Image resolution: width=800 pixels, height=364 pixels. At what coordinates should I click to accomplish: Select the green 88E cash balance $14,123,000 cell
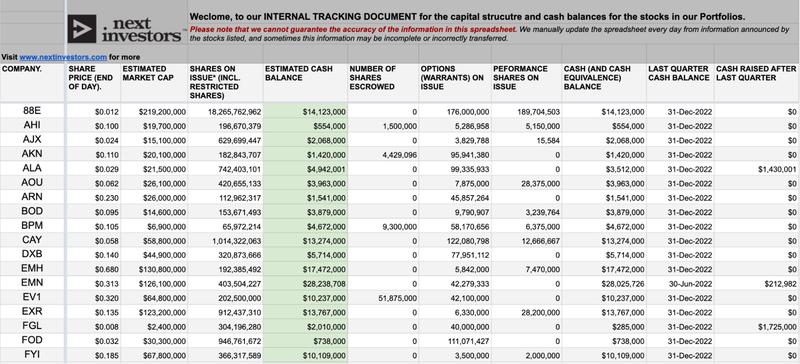point(306,111)
